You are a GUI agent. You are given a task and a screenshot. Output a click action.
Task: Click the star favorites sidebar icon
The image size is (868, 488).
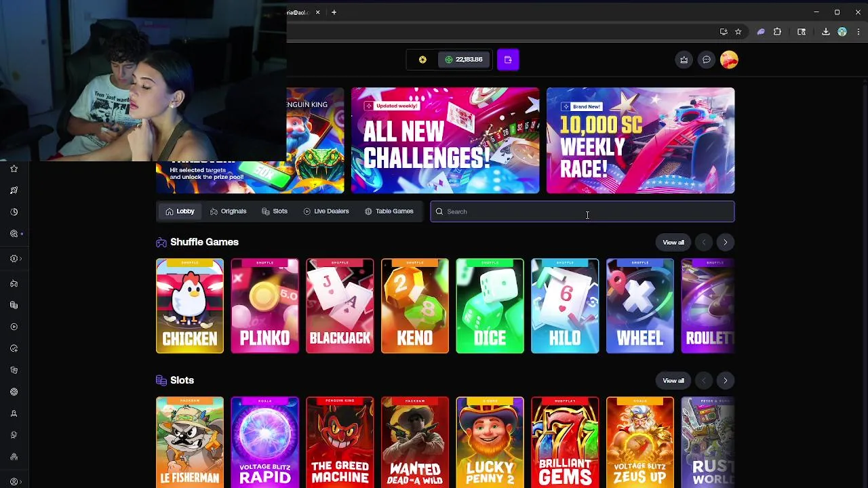14,169
